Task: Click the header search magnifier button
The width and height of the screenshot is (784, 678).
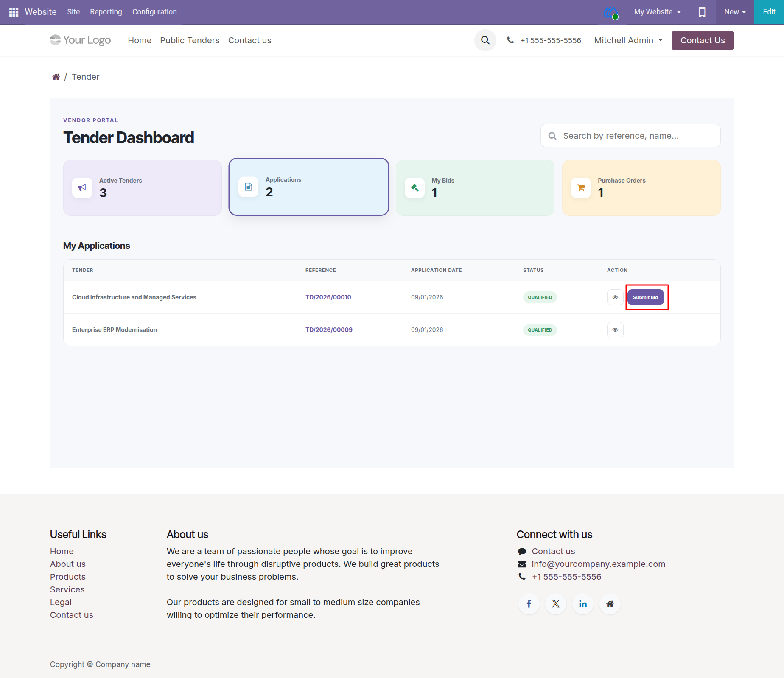Action: pos(485,40)
